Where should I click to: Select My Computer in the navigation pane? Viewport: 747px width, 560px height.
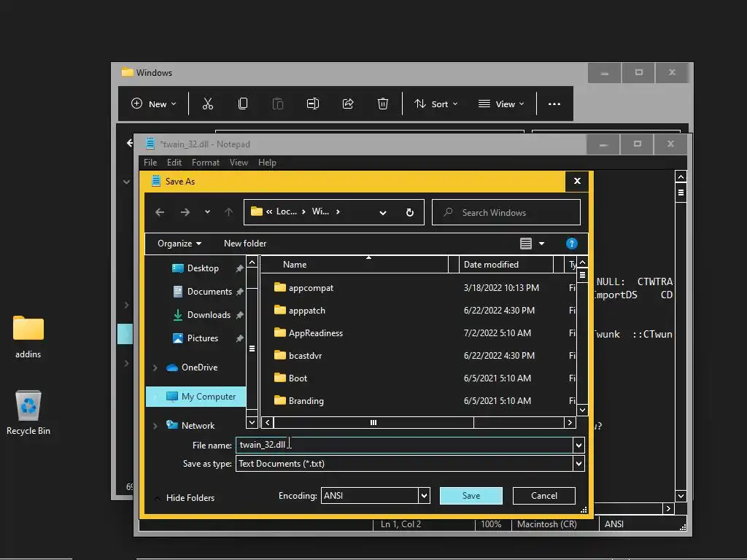[x=196, y=397]
